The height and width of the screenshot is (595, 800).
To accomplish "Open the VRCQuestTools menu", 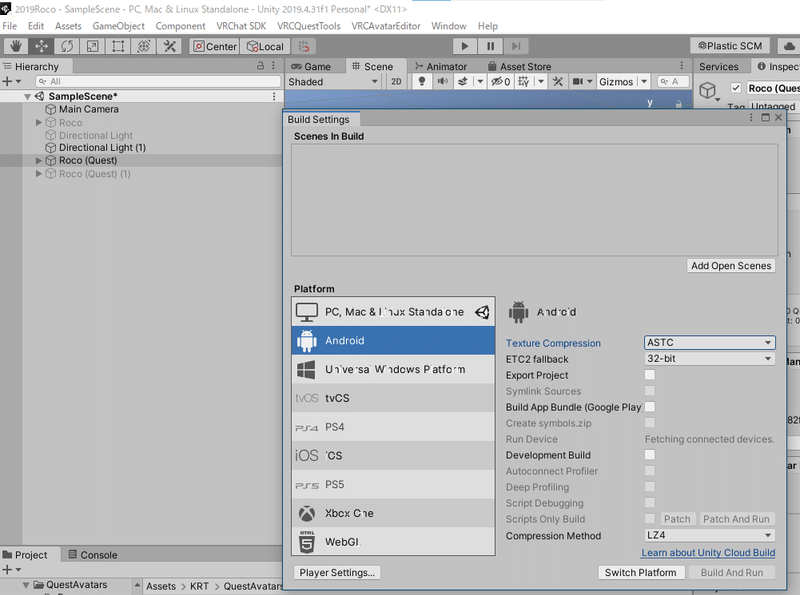I will click(309, 26).
